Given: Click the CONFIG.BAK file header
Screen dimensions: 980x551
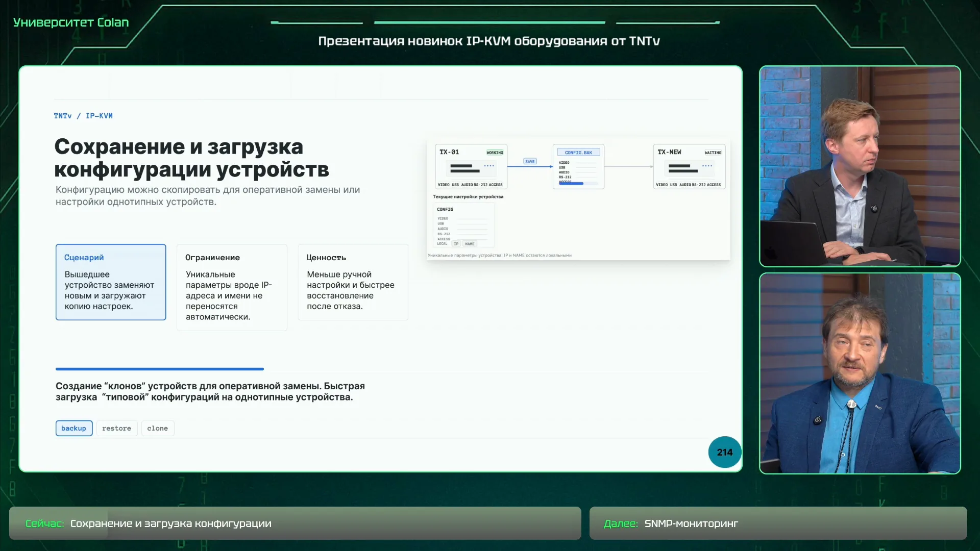Looking at the screenshot, I should 578,152.
